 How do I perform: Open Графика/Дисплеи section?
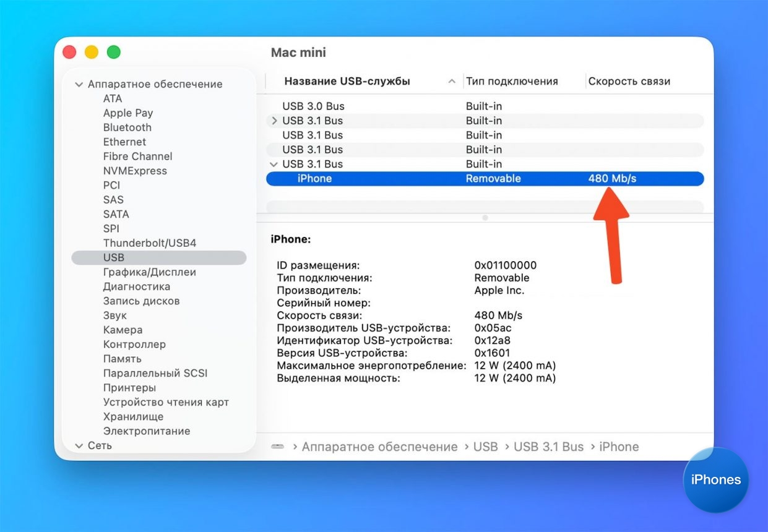pos(150,272)
